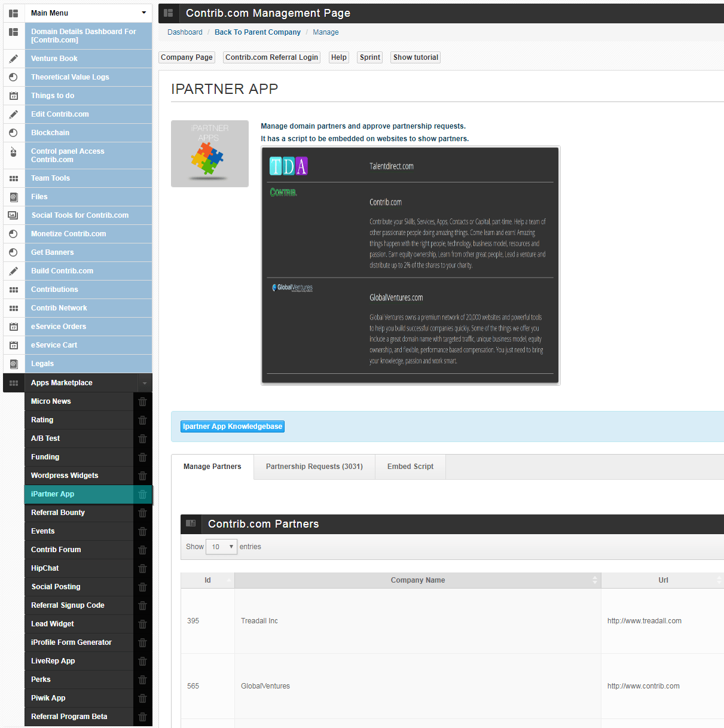
Task: Open the Blockchain menu item
Action: coord(88,133)
